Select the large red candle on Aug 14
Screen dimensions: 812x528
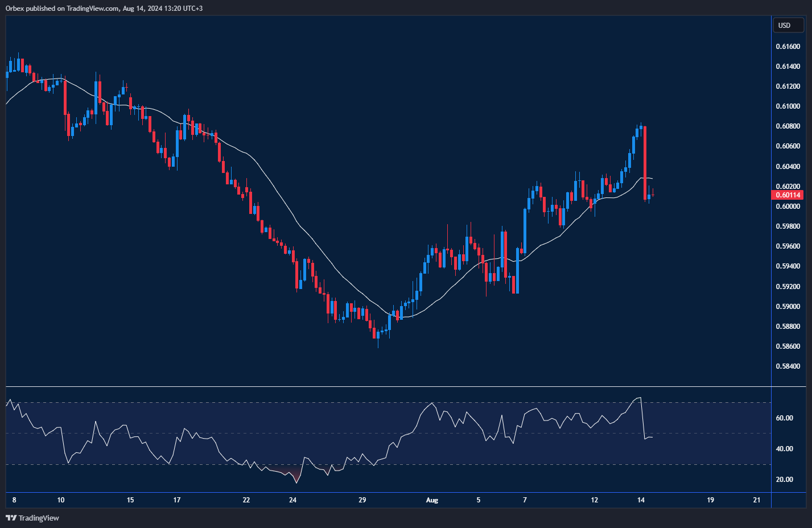645,162
